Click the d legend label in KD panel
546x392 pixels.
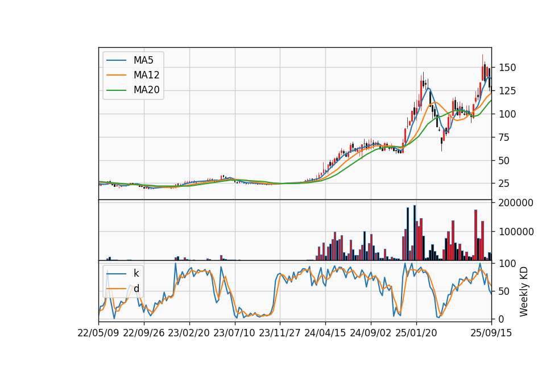(x=136, y=289)
